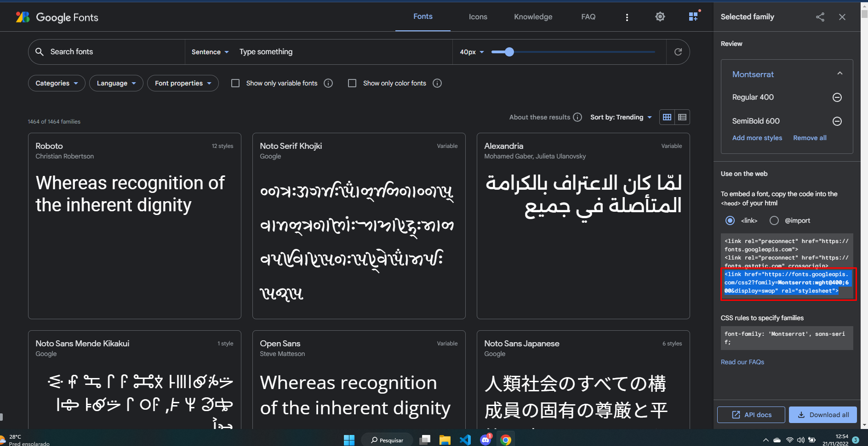Collapse the Montserrat family section
The width and height of the screenshot is (868, 446).
(839, 73)
